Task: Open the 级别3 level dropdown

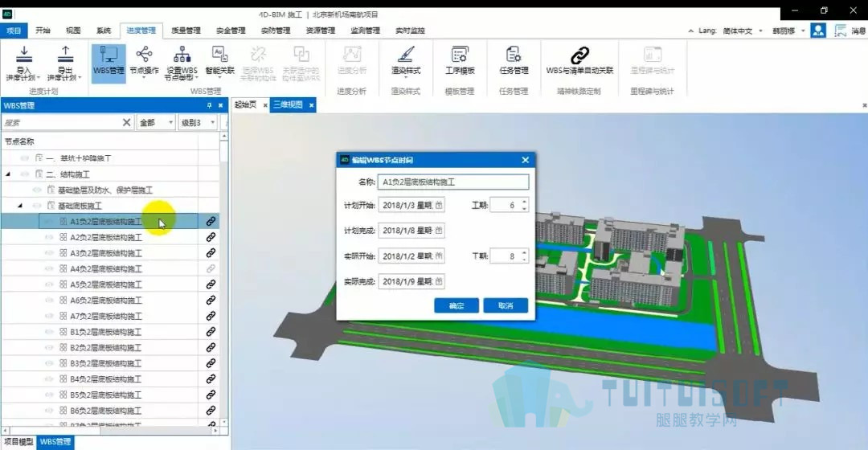Action: point(198,122)
